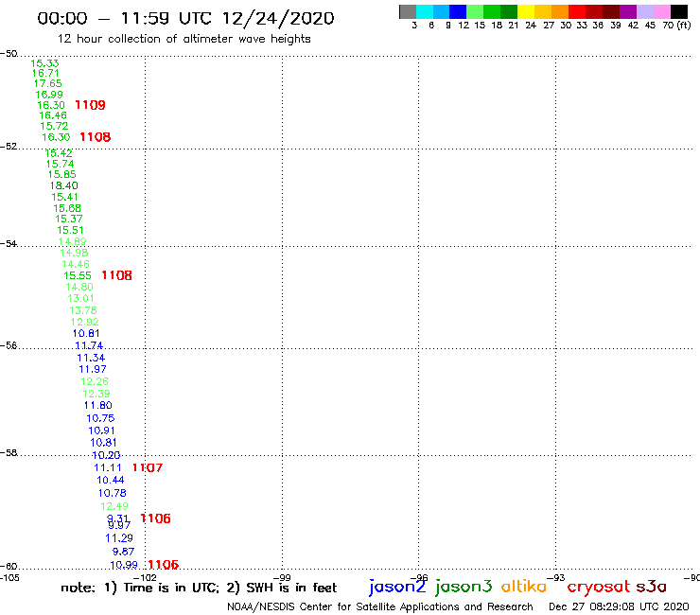Click the longitude axis label -99
This screenshot has height=615, width=700.
tap(282, 578)
